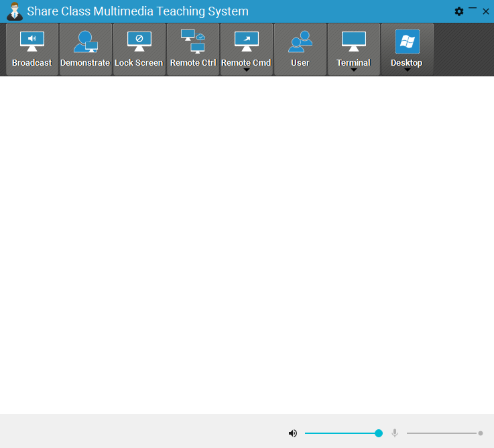494x448 pixels.
Task: Click the Broadcast monitor icon
Action: pyautogui.click(x=32, y=42)
